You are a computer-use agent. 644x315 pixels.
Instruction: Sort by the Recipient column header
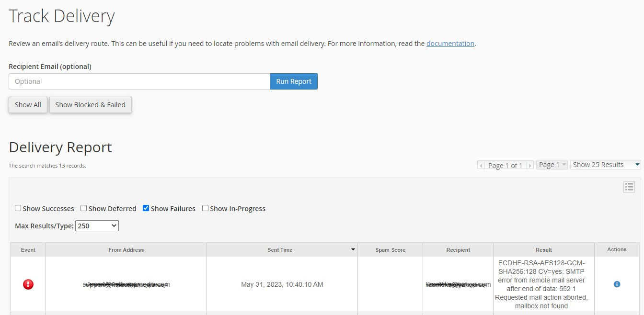pyautogui.click(x=458, y=250)
